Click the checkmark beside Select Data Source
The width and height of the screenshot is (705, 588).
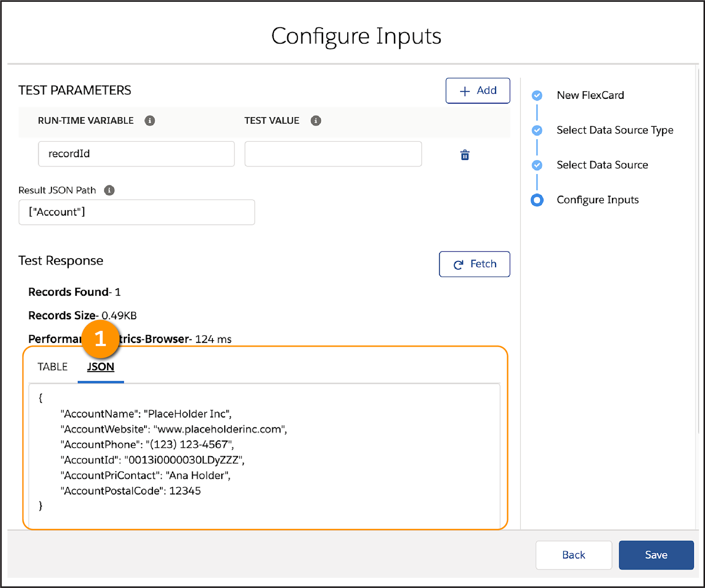click(537, 165)
